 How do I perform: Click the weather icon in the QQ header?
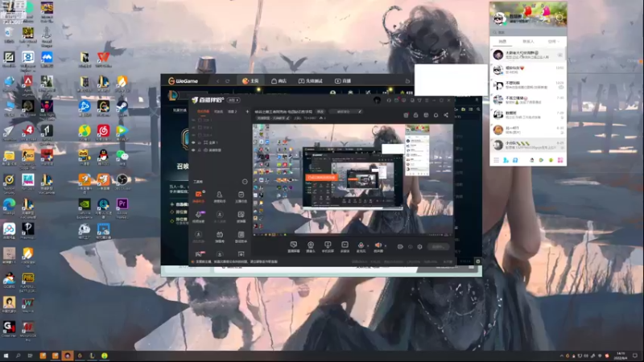point(559,18)
